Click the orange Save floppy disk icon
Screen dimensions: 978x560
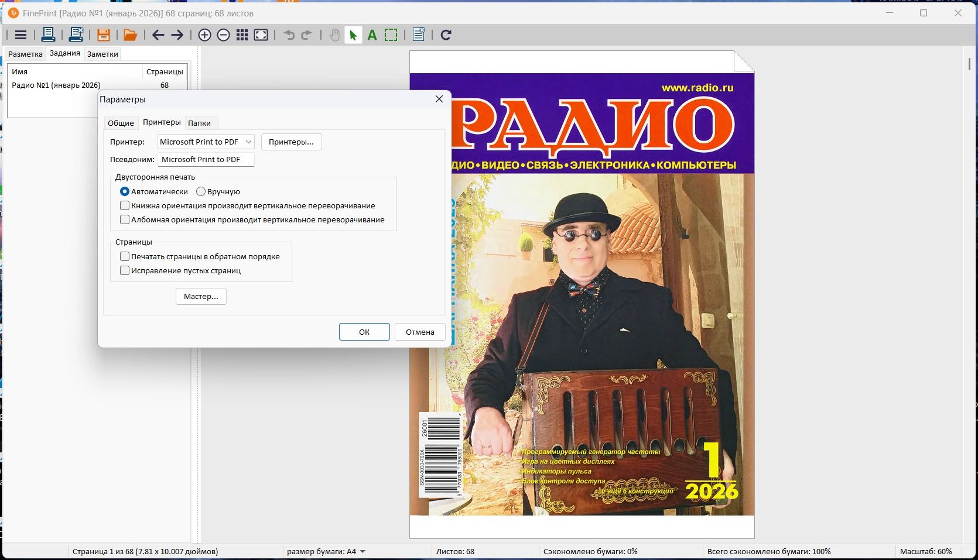(104, 35)
